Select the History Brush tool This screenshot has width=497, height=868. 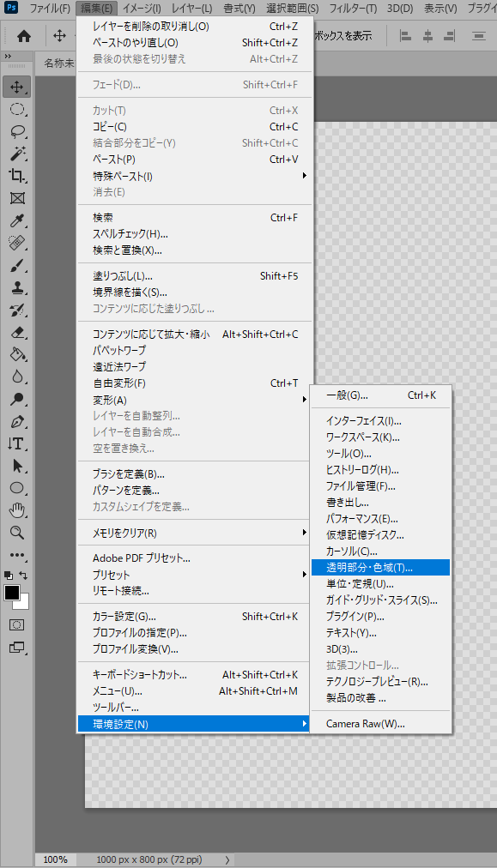point(17,310)
